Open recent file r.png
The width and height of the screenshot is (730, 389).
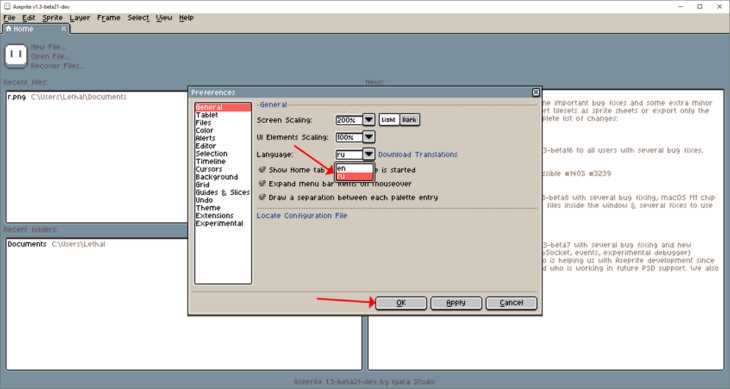[x=67, y=97]
